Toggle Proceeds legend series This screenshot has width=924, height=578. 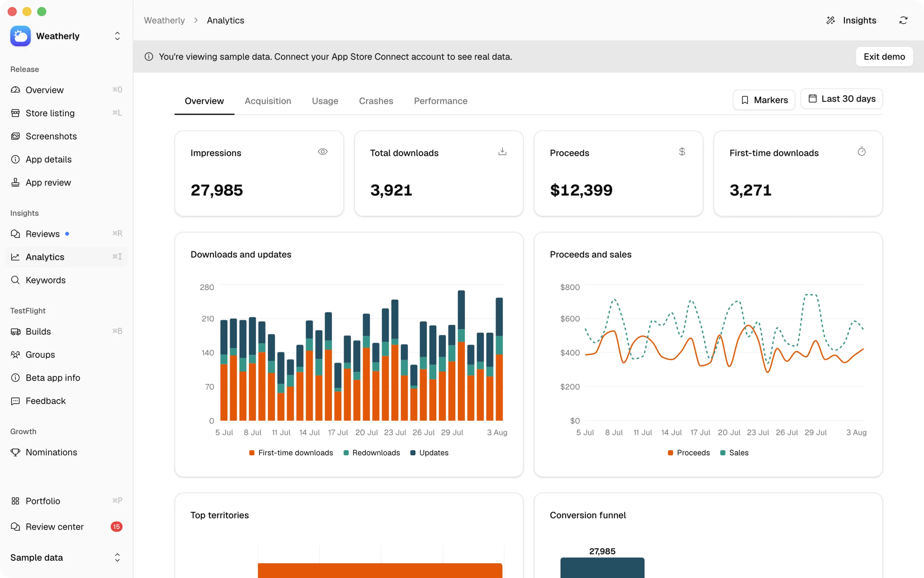click(x=689, y=453)
